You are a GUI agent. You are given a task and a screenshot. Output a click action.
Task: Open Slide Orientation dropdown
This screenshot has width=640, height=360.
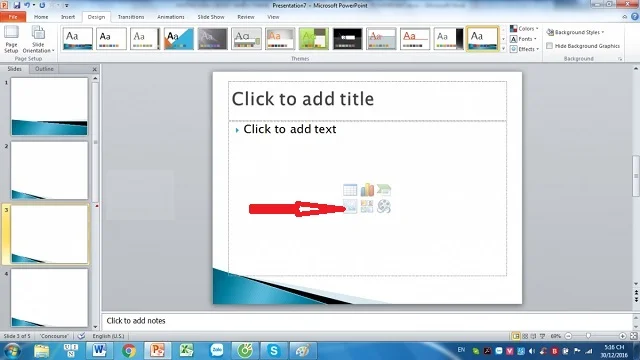click(38, 40)
